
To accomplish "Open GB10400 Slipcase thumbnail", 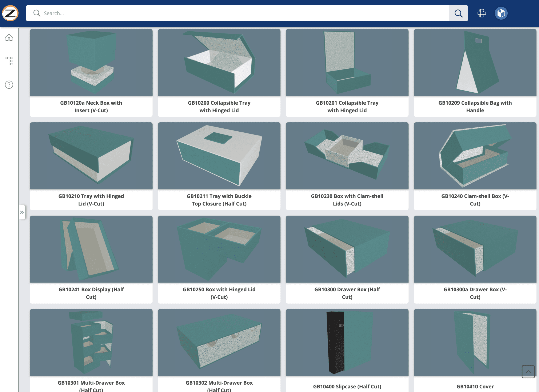I will click(347, 342).
